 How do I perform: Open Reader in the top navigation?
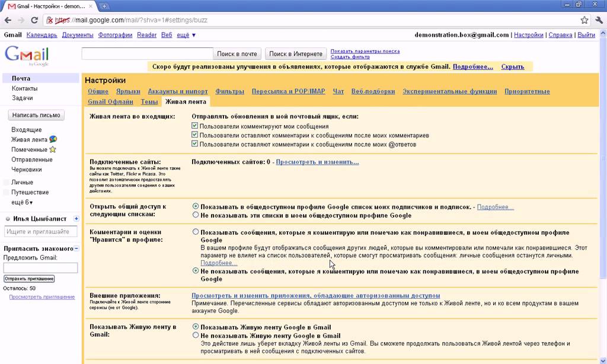(147, 35)
